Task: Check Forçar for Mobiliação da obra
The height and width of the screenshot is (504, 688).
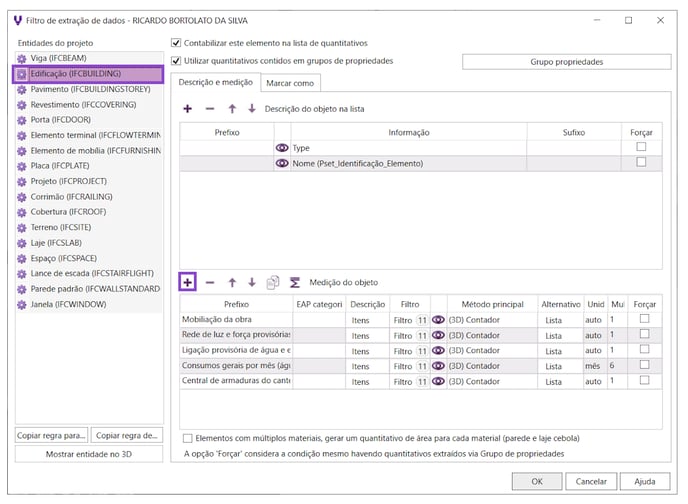Action: [644, 318]
